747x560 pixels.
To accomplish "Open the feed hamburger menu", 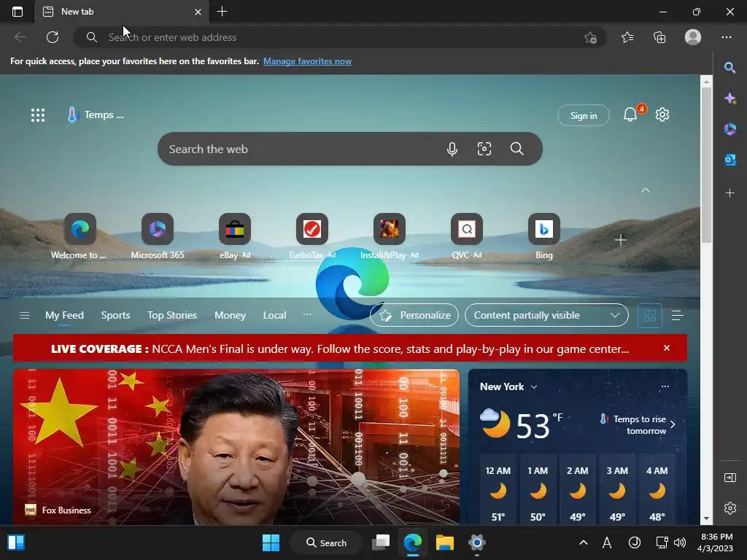I will 25,315.
